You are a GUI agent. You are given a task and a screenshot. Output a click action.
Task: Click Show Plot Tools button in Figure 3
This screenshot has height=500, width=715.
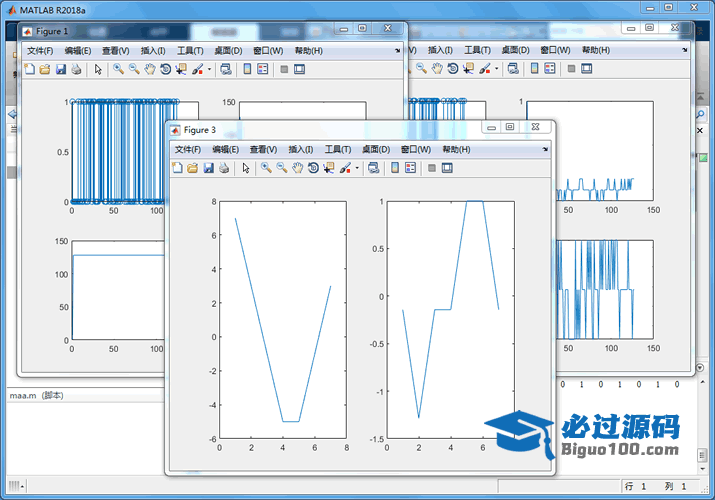pyautogui.click(x=447, y=168)
